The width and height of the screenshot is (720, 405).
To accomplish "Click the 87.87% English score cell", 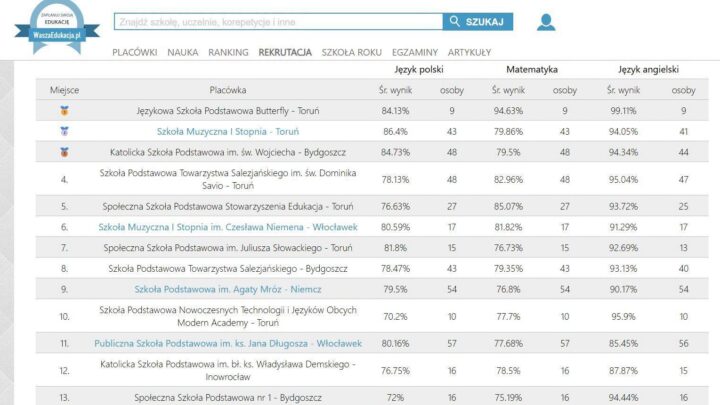I will pos(623,370).
